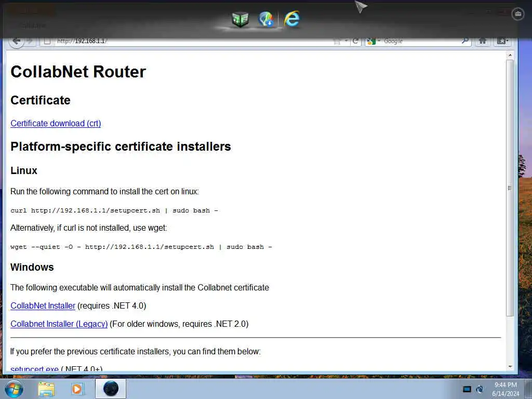
Task: Open Internet Explorer from the dock
Action: (292, 19)
